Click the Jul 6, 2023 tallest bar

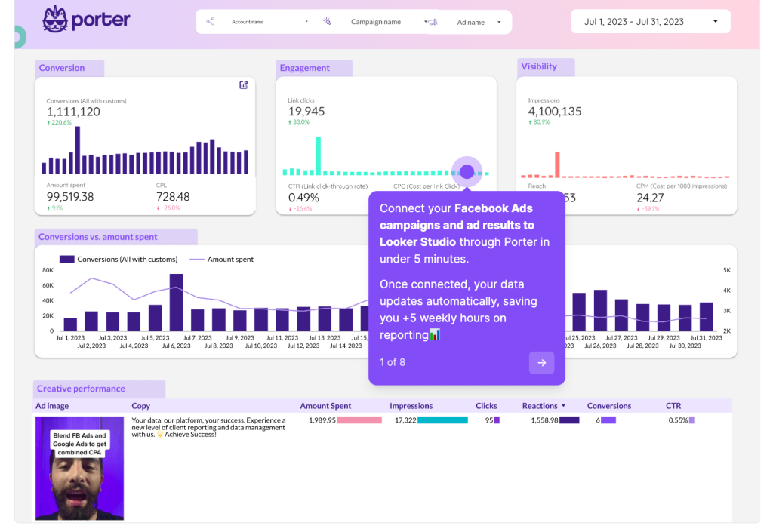[176, 302]
